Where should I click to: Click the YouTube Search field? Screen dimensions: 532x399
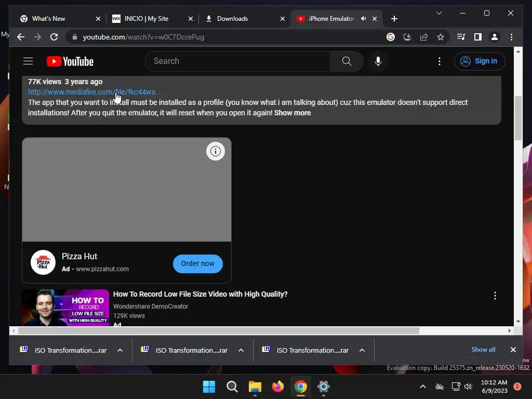[238, 61]
